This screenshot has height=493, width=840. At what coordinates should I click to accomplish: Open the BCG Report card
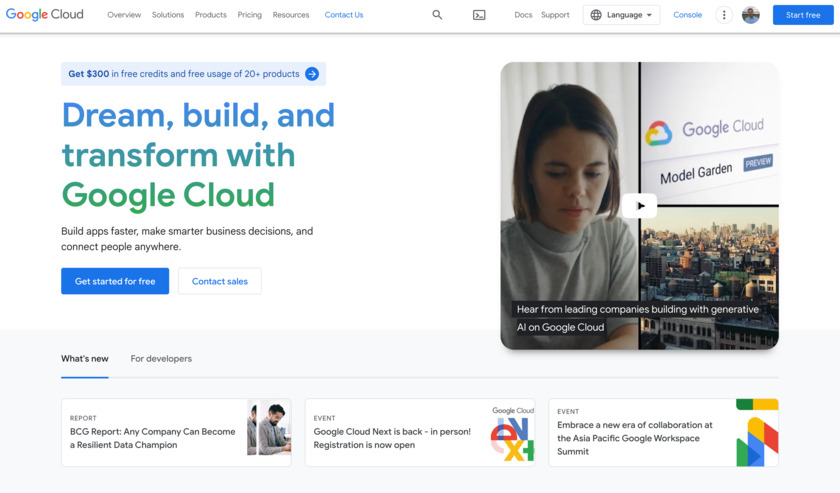176,432
